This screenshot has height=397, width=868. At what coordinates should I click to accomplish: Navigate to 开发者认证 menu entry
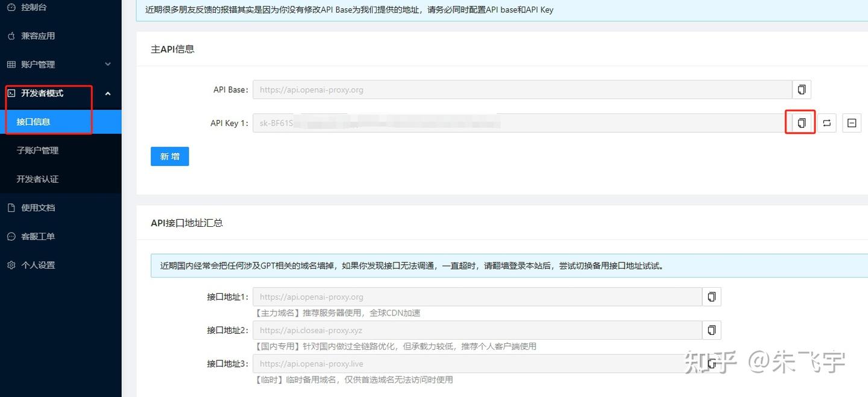tap(36, 179)
